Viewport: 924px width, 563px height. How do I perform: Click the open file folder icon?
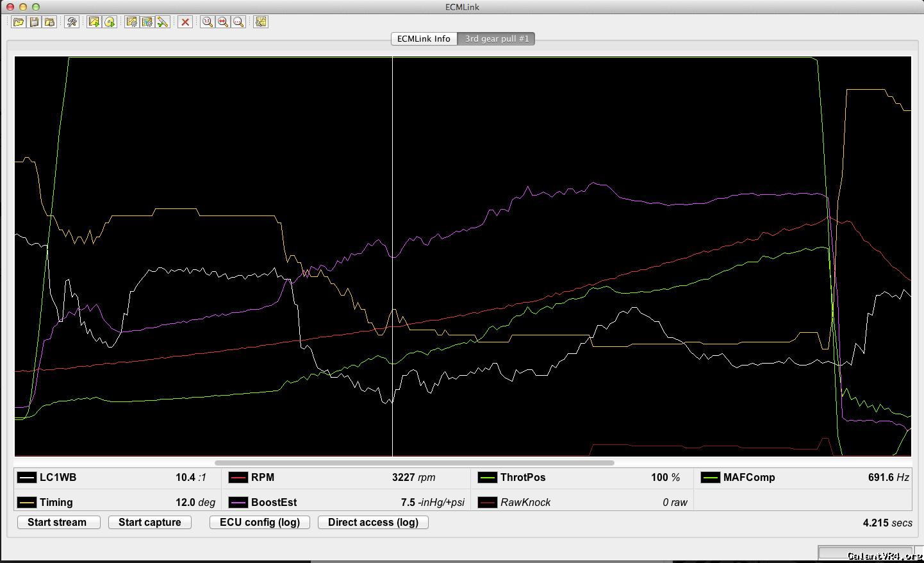tap(19, 22)
